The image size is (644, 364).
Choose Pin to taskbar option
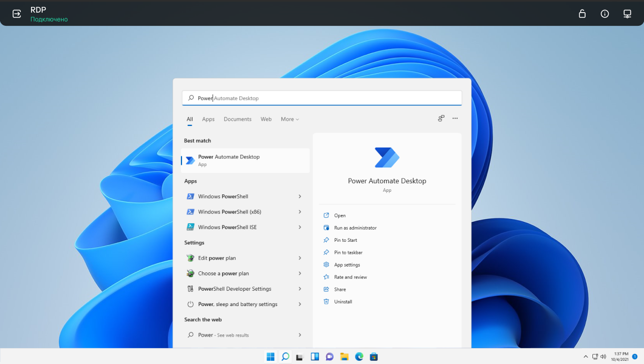point(348,253)
